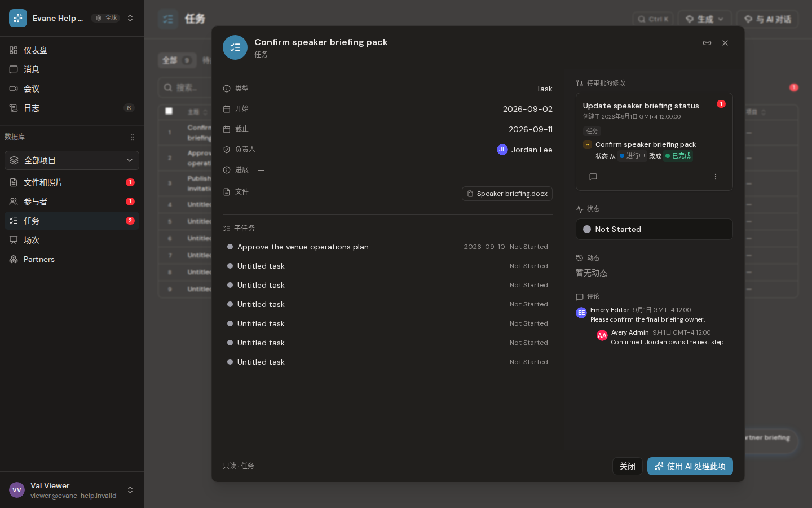Close the task detail dialog with X
This screenshot has width=812, height=508.
(725, 43)
